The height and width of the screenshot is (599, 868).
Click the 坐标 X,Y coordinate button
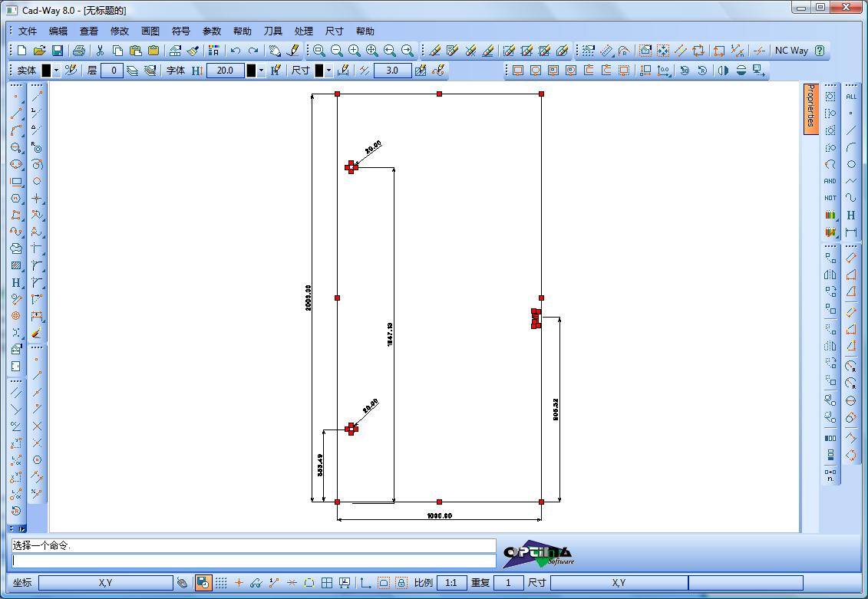pyautogui.click(x=106, y=582)
